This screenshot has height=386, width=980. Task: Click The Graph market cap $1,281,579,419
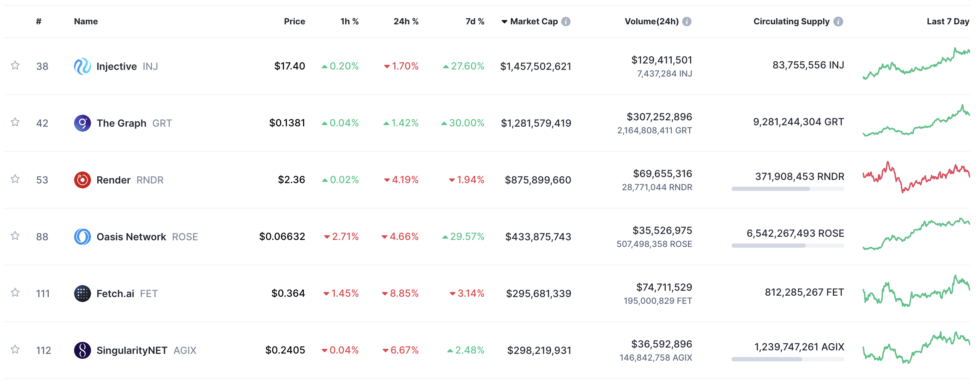(536, 123)
